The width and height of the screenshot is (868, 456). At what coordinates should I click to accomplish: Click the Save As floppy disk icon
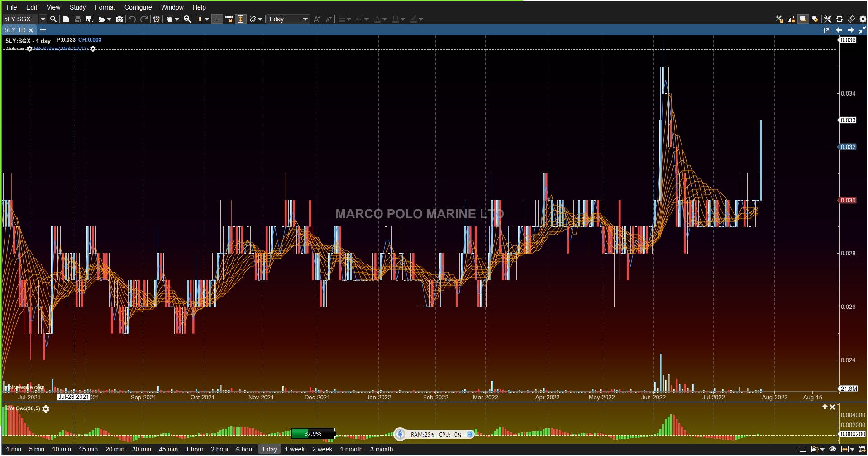click(90, 19)
